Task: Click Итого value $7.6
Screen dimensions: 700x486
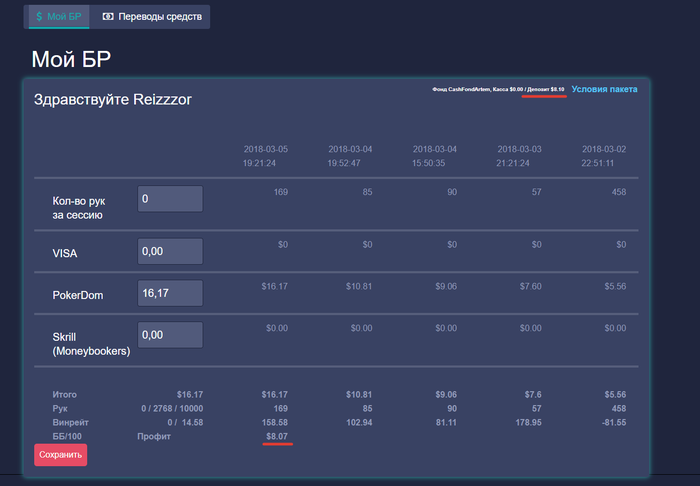Action: tap(533, 395)
